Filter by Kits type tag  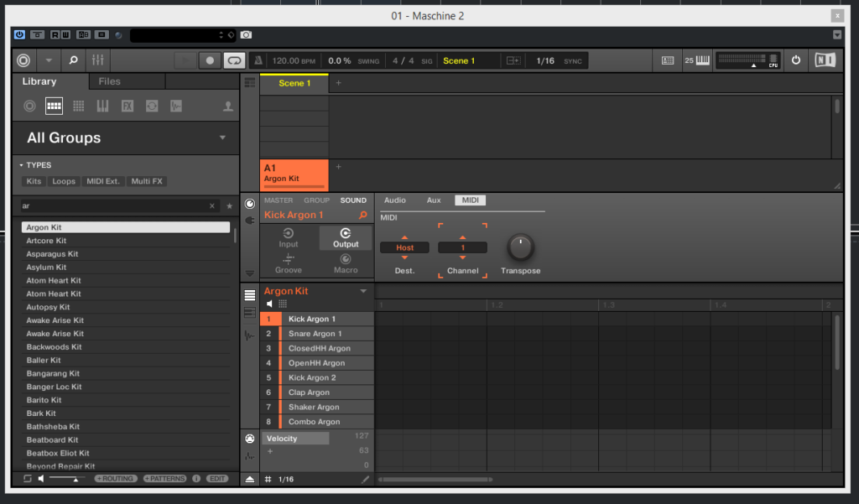(x=34, y=181)
